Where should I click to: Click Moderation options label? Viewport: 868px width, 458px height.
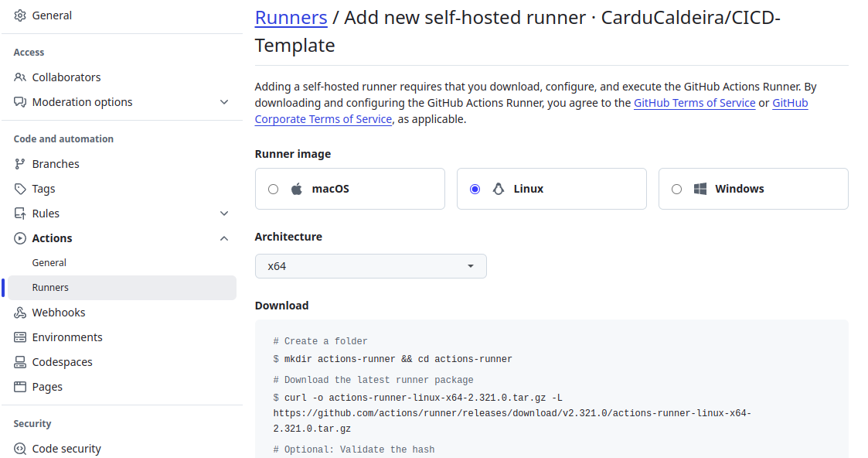click(x=82, y=102)
